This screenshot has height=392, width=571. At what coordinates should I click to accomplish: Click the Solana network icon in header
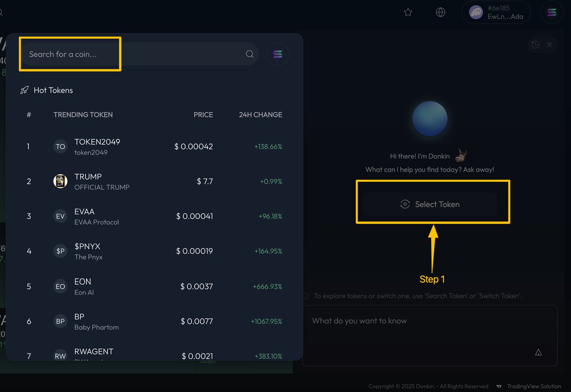[551, 12]
